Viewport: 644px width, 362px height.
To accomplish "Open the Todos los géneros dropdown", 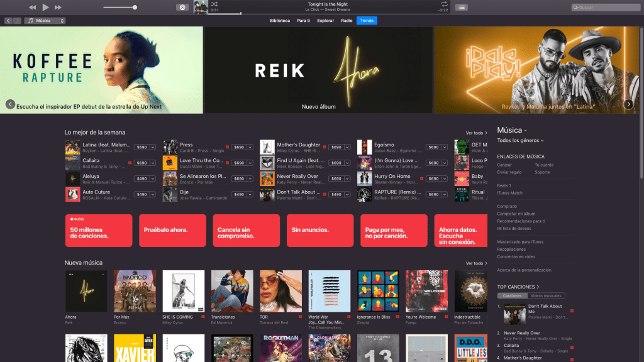I will coord(520,140).
